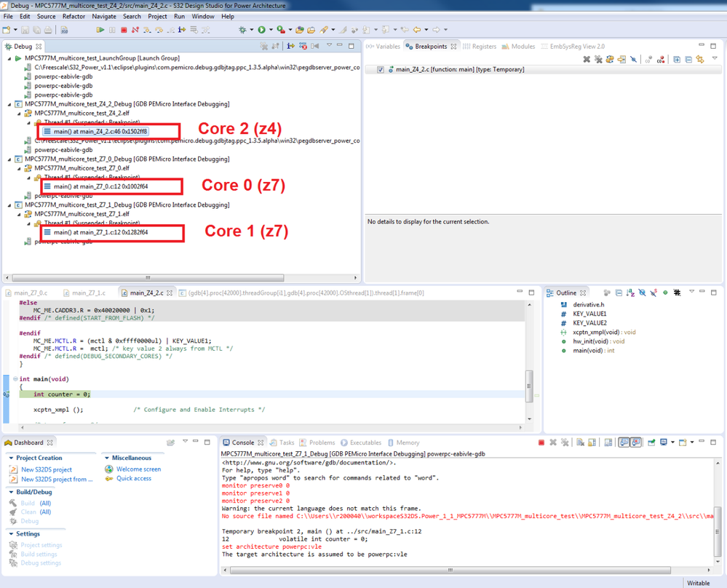Select hw_init(void) in Outline

[x=594, y=341]
